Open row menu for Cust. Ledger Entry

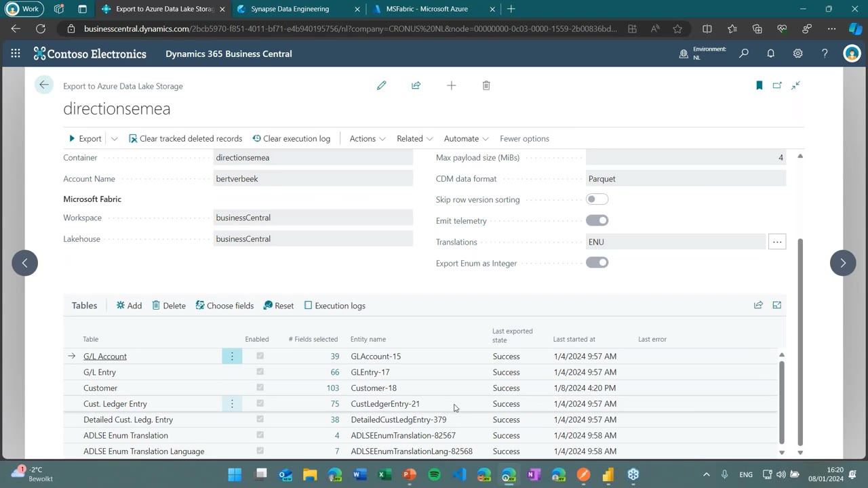pyautogui.click(x=232, y=404)
